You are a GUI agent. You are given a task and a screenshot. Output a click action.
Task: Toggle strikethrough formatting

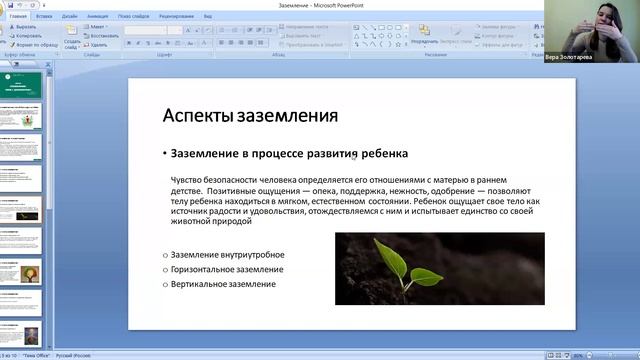(x=158, y=43)
